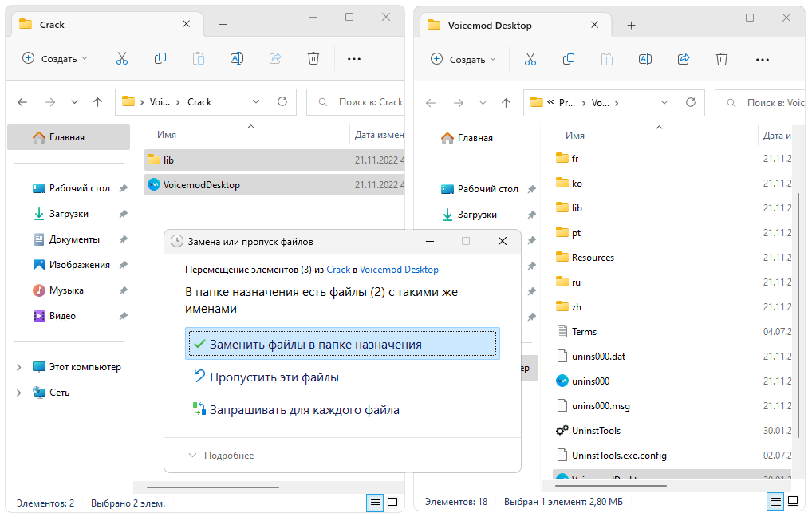Select Crack tab label

point(52,25)
